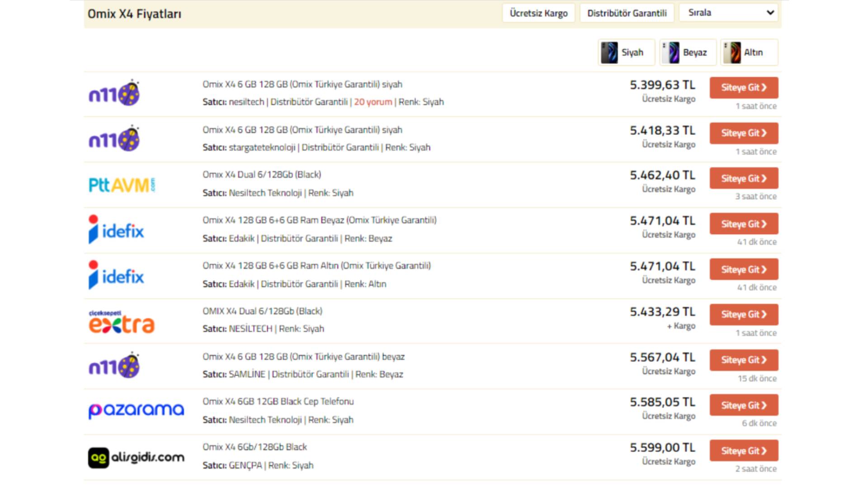Select the Altın color option
868x488 pixels.
pos(749,52)
